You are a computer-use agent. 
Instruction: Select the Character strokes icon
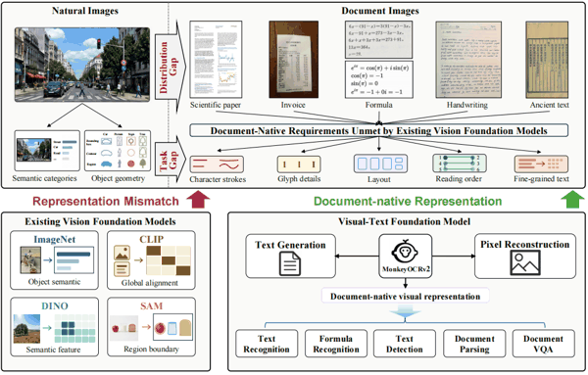[217, 164]
